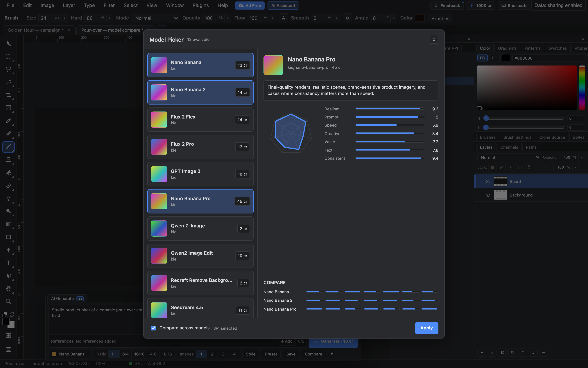The width and height of the screenshot is (588, 368).
Task: Switch to the Swatches tab
Action: click(557, 48)
